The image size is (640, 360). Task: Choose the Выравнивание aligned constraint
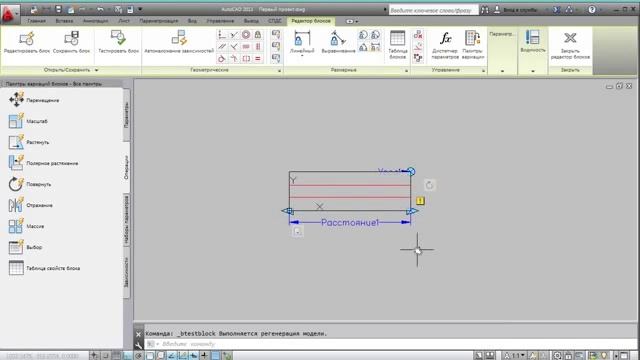(338, 42)
